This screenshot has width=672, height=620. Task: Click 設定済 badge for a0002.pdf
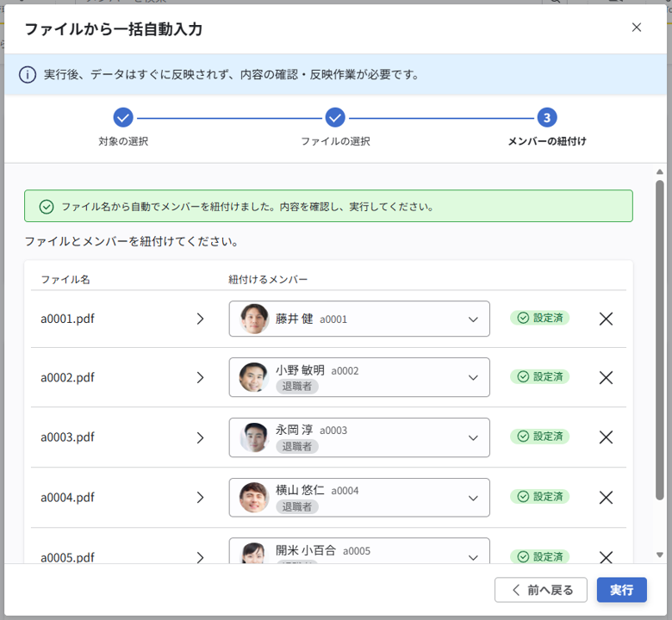pos(539,376)
